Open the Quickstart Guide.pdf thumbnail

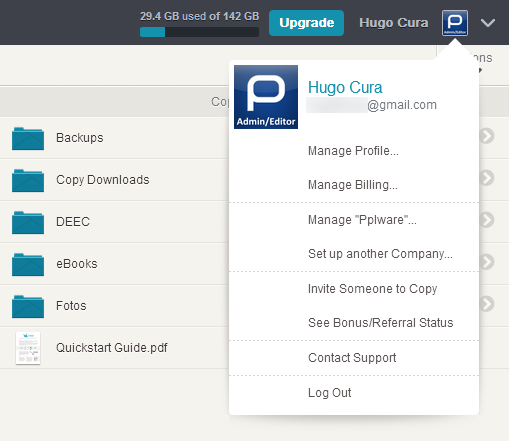click(x=28, y=348)
